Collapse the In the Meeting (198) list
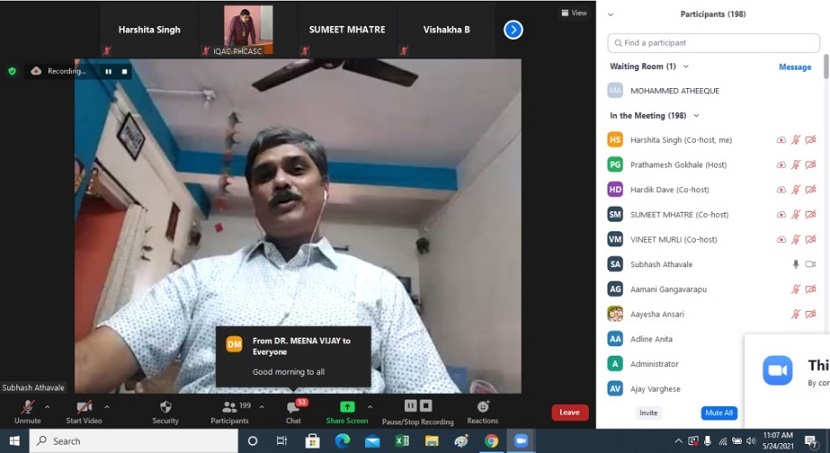 point(696,116)
